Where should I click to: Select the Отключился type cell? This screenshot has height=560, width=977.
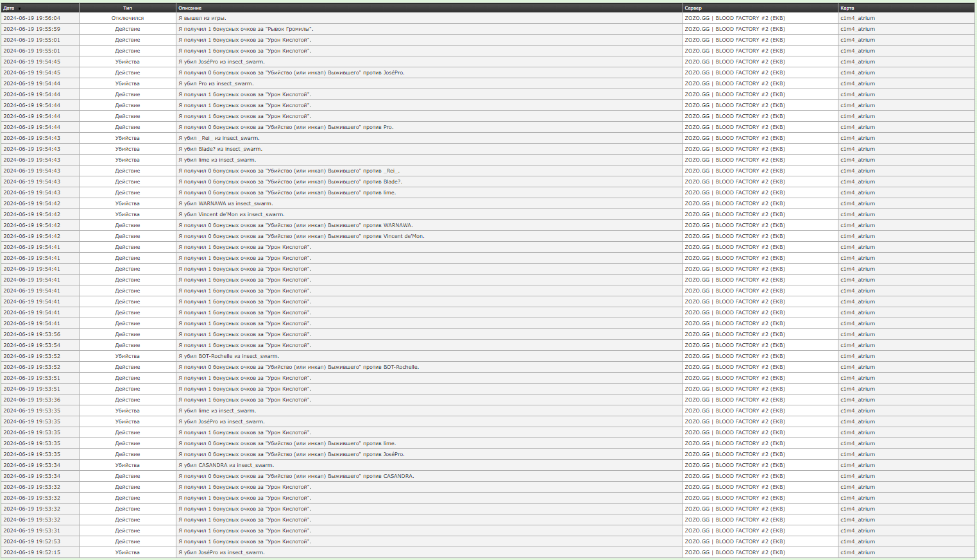128,18
